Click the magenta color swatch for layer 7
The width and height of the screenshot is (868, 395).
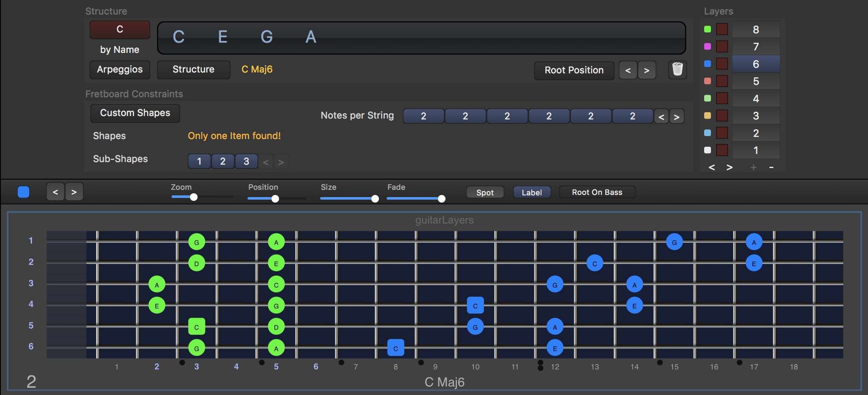(x=707, y=46)
